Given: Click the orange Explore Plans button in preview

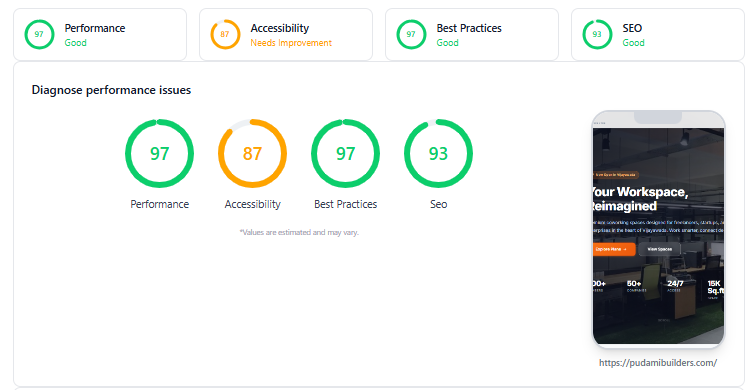Looking at the screenshot, I should point(614,249).
